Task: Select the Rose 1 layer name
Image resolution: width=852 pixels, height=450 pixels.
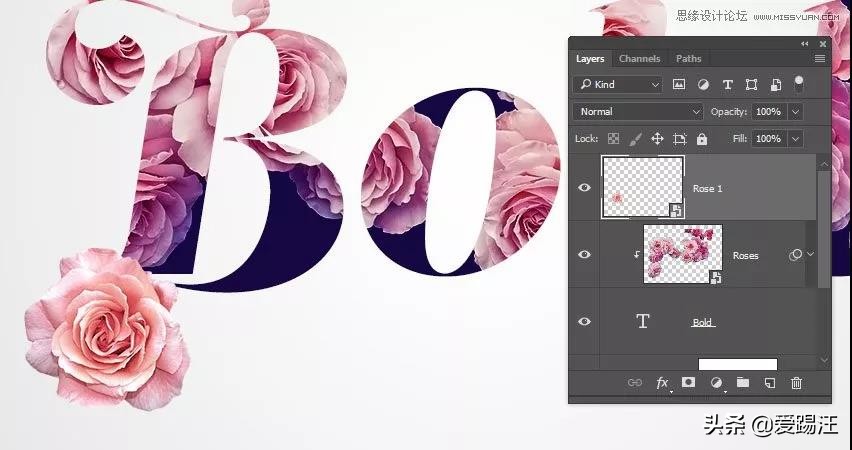Action: [707, 189]
